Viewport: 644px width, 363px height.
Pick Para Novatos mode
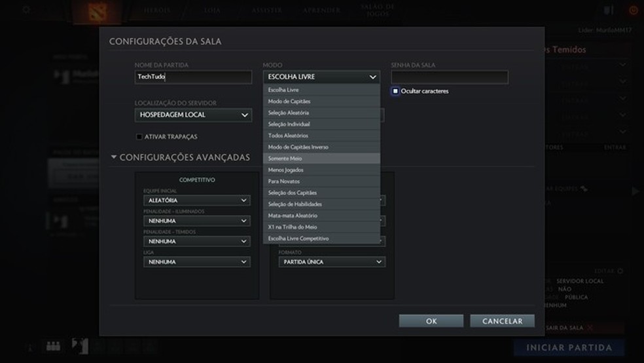pos(321,181)
